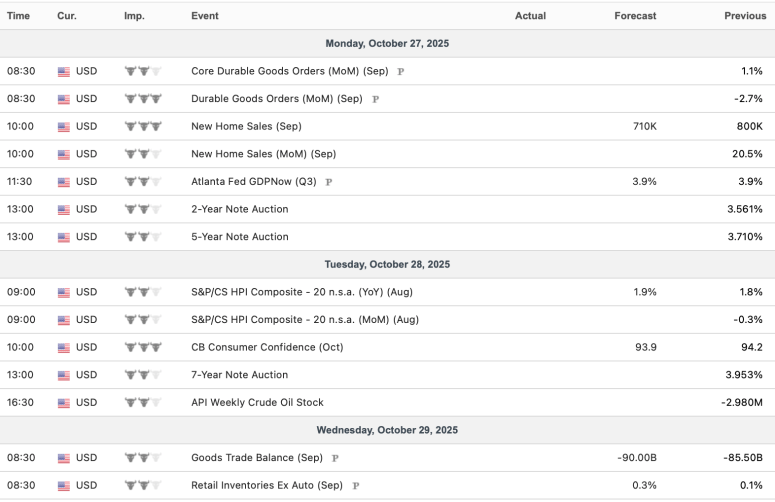Select the preliminary icon beside Atlanta Fed GDPNow

click(329, 182)
